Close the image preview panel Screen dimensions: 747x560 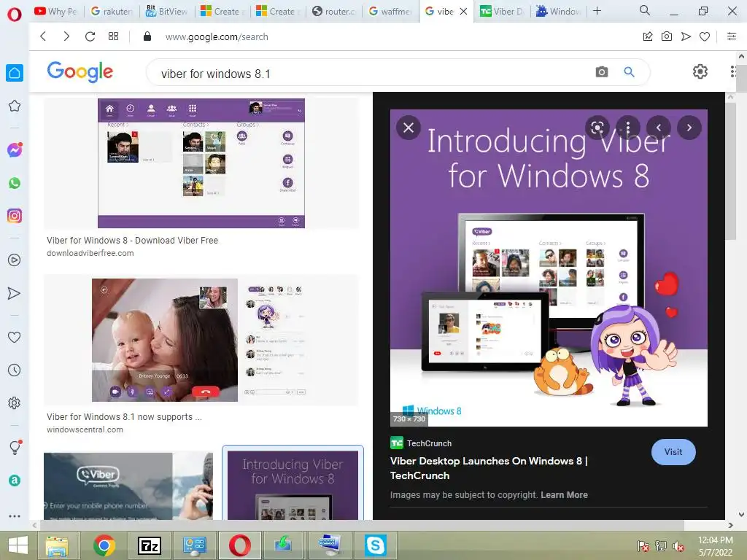tap(409, 128)
